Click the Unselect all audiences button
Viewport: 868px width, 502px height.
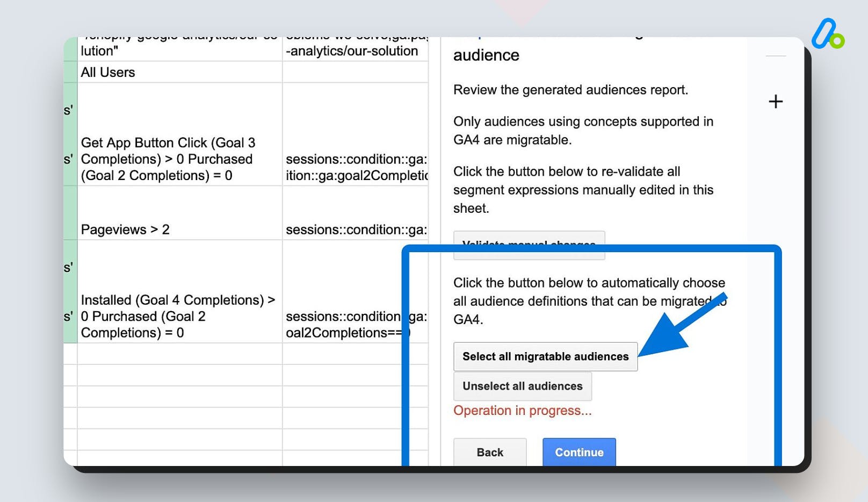tap(523, 386)
